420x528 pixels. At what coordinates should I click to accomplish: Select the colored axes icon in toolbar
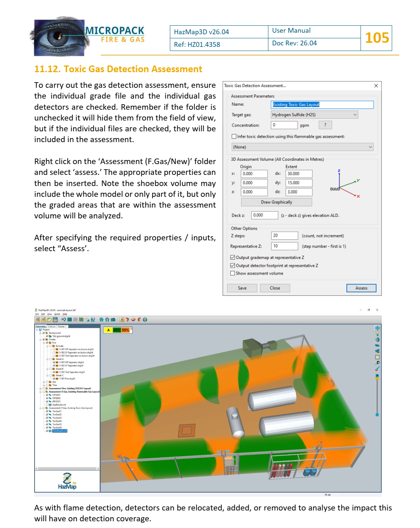(x=122, y=320)
